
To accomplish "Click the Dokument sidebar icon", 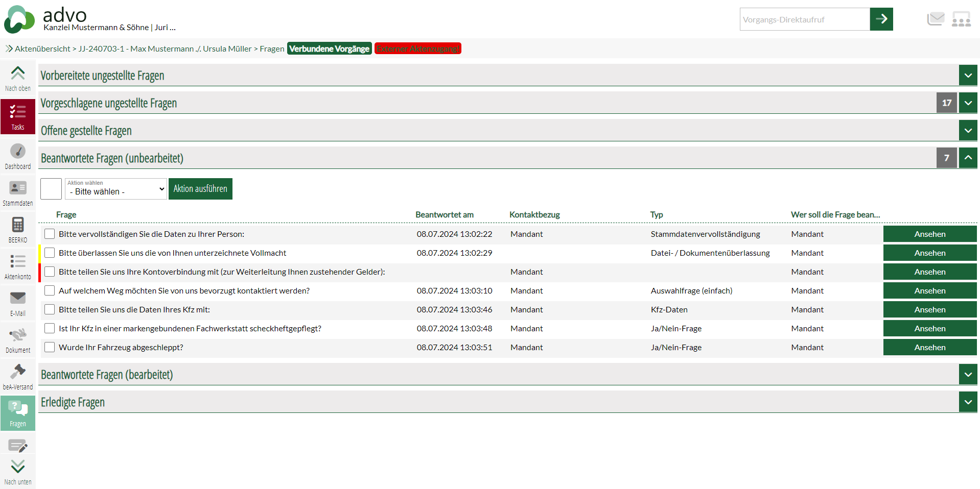I will point(18,340).
